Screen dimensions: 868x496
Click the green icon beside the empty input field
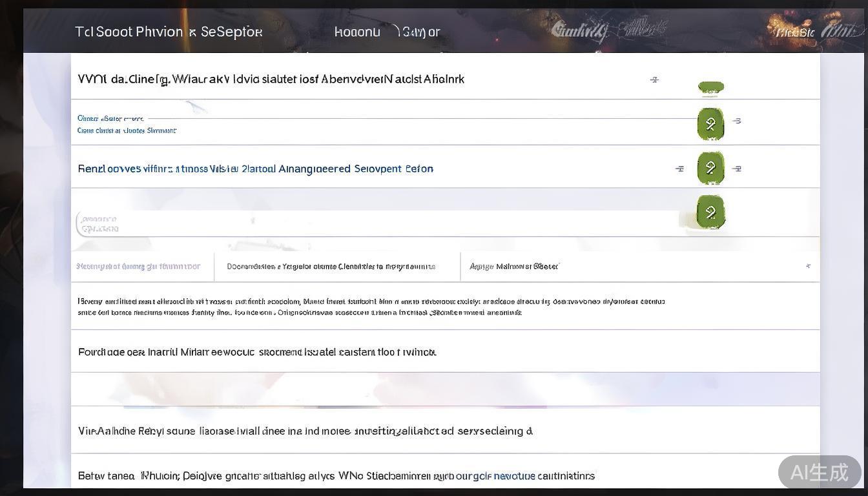tap(710, 213)
